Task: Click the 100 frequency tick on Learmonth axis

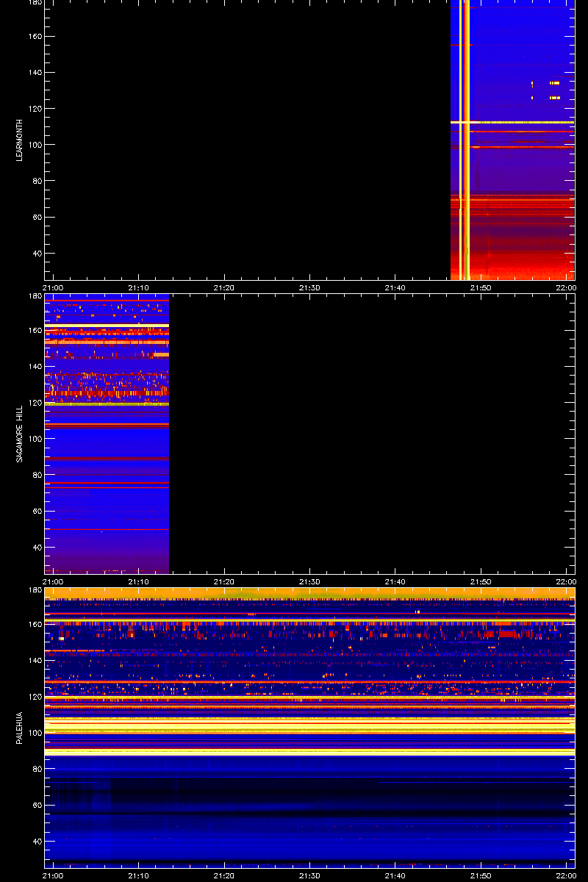Action: pyautogui.click(x=36, y=145)
